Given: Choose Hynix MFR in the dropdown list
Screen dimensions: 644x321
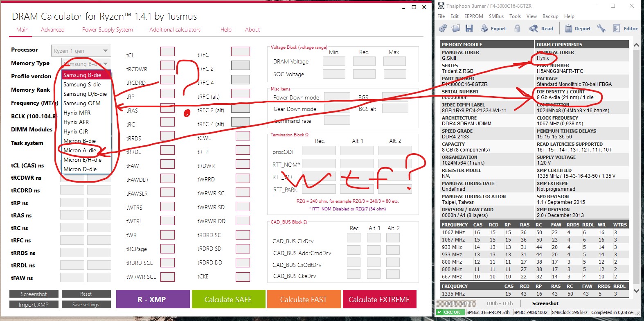Looking at the screenshot, I should [x=86, y=113].
